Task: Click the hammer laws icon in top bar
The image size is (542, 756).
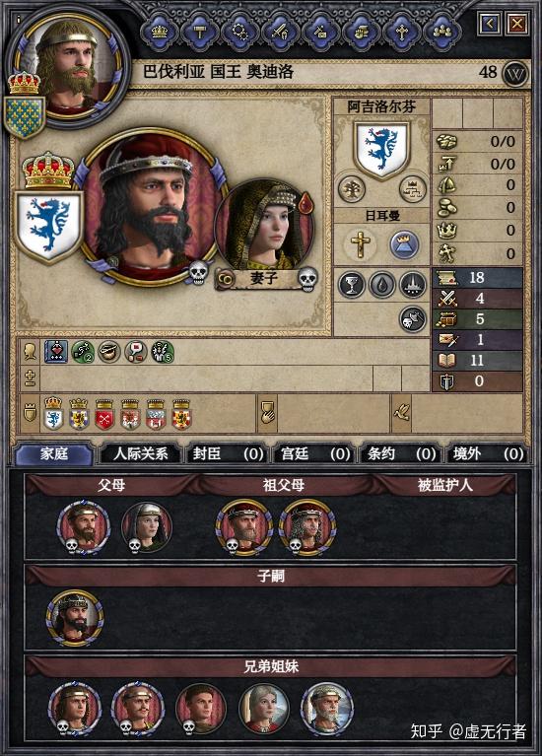Action: (x=200, y=33)
